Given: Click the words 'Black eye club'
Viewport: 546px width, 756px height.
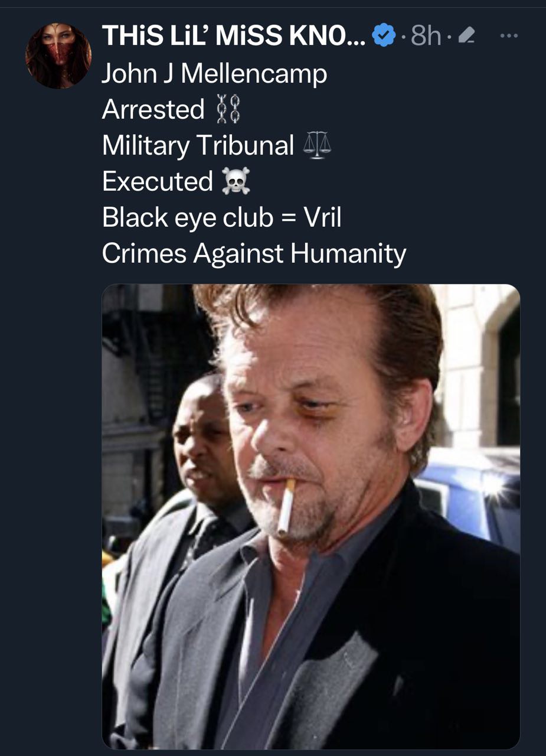Looking at the screenshot, I should [187, 217].
